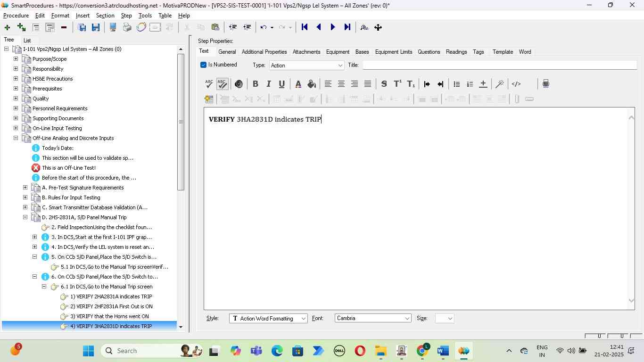Click the Windows Start button
Screen dimensions: 644x362
pyautogui.click(x=88, y=351)
